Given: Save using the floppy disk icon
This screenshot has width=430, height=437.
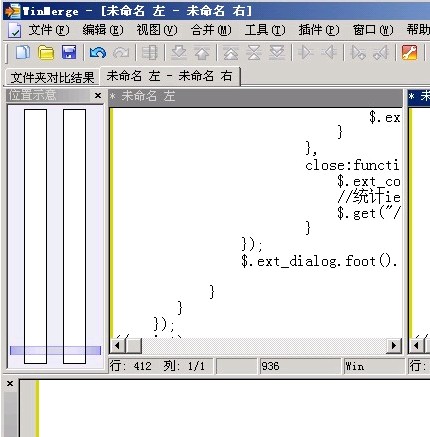Looking at the screenshot, I should tap(69, 53).
